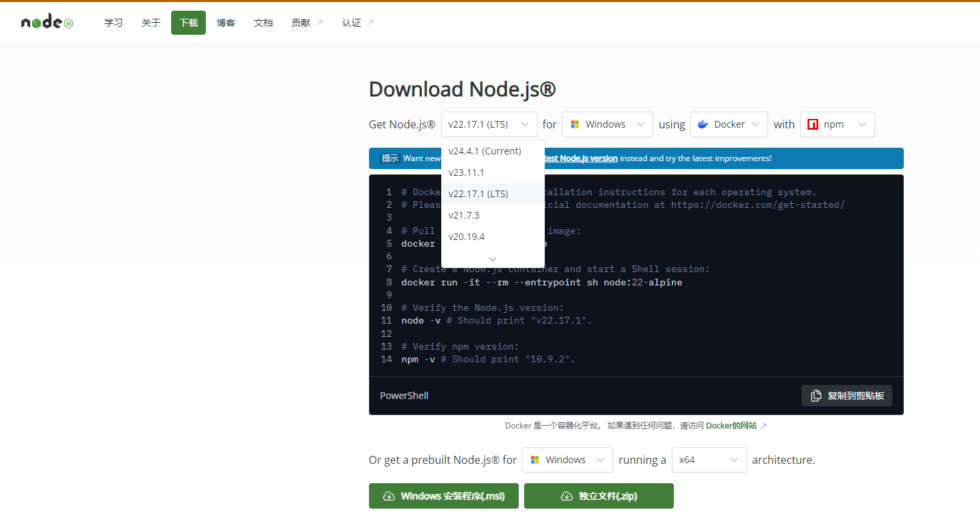Click the Docker whale icon
This screenshot has height=528, width=980.
point(703,124)
